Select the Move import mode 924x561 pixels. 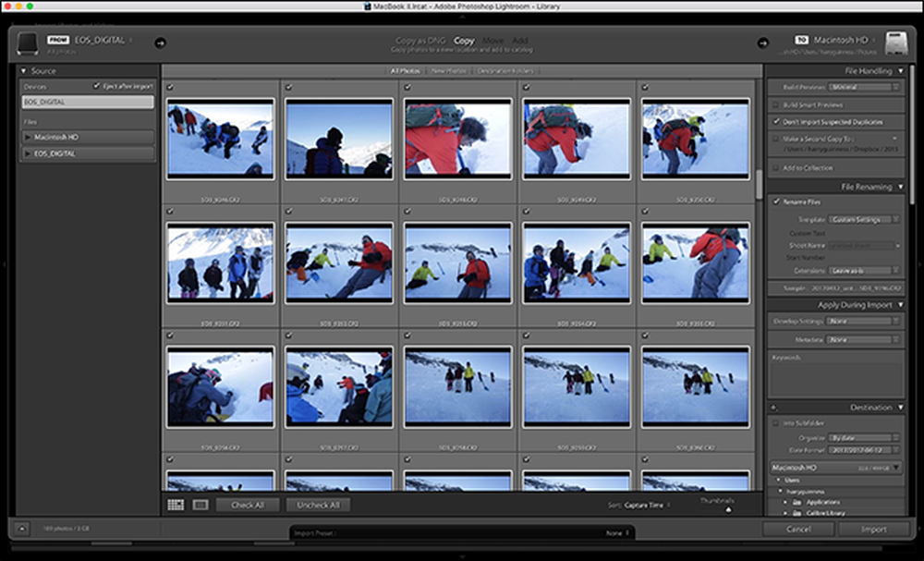[492, 41]
